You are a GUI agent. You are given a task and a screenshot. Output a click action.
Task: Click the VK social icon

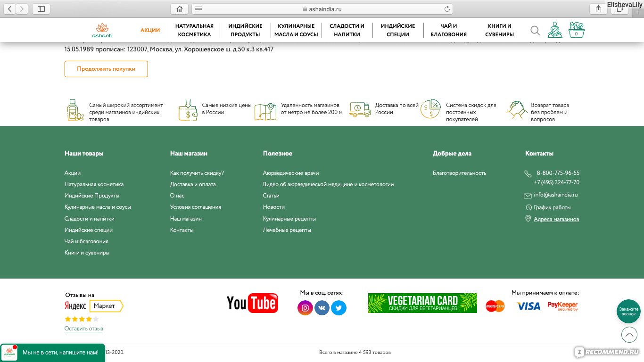click(x=322, y=308)
